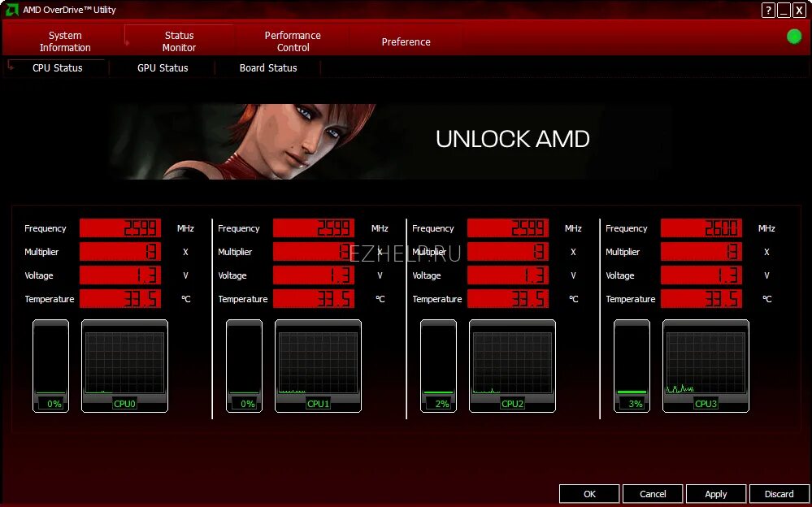Click the CPU1 frequency readout 2599

314,227
